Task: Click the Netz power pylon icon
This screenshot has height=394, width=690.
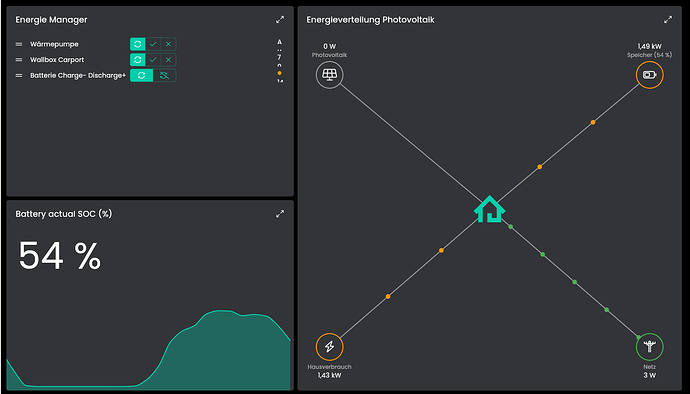Action: (650, 347)
